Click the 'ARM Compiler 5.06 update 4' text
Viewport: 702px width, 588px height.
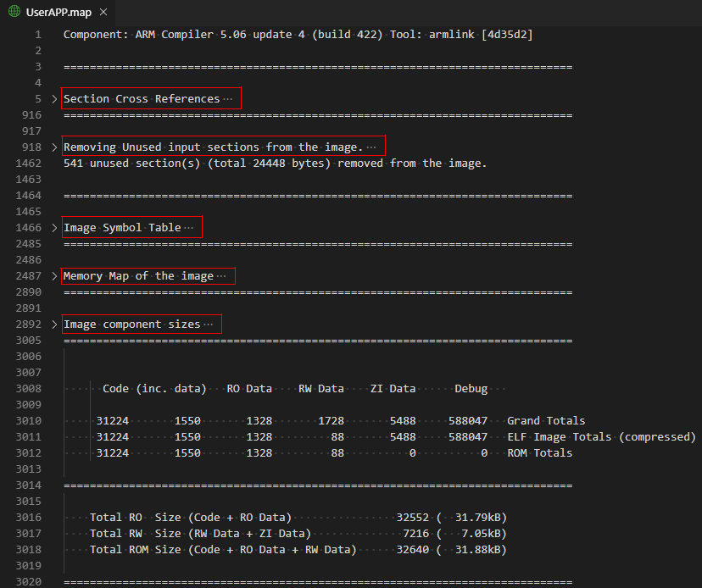point(220,35)
